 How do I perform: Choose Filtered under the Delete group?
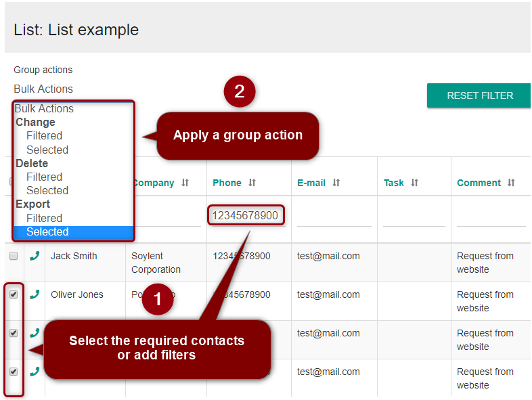(44, 177)
